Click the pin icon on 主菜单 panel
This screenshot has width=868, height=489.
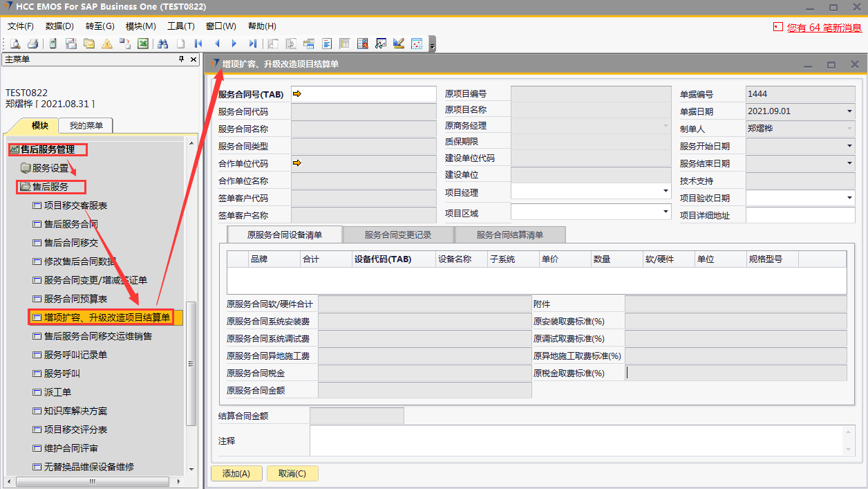pyautogui.click(x=182, y=59)
